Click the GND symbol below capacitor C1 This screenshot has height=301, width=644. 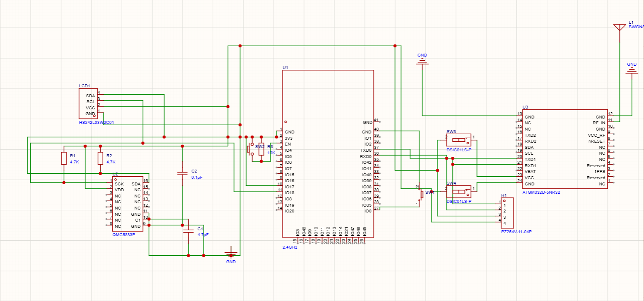231,253
